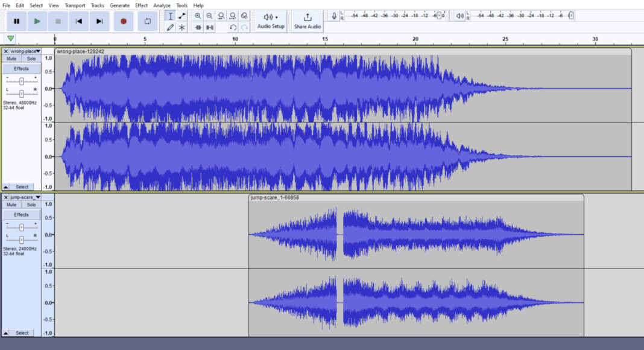Open the Effect menu
The height and width of the screenshot is (350, 644).
click(141, 5)
